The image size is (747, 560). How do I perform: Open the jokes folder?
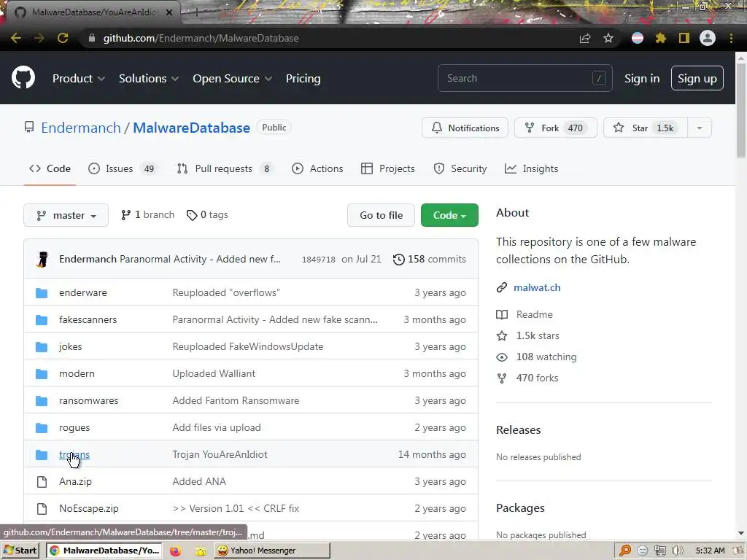(71, 346)
